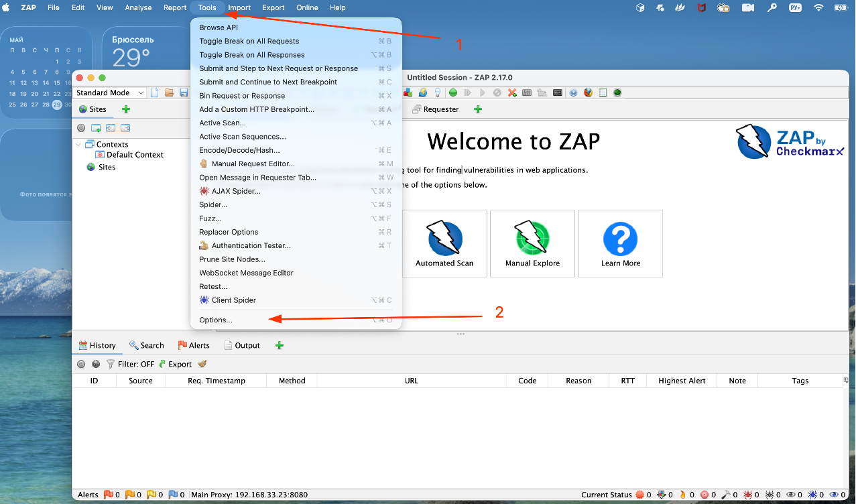Click the History Export button
Screen dimensions: 856x504
(x=175, y=364)
